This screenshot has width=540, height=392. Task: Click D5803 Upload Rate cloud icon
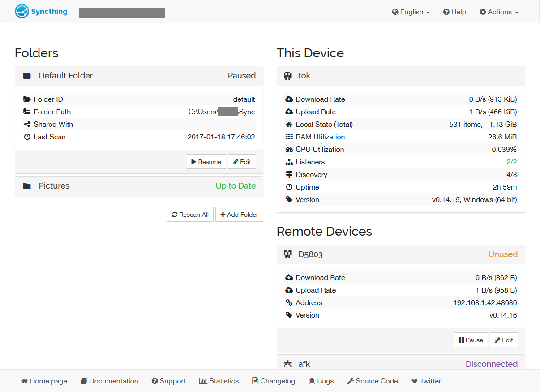point(289,290)
